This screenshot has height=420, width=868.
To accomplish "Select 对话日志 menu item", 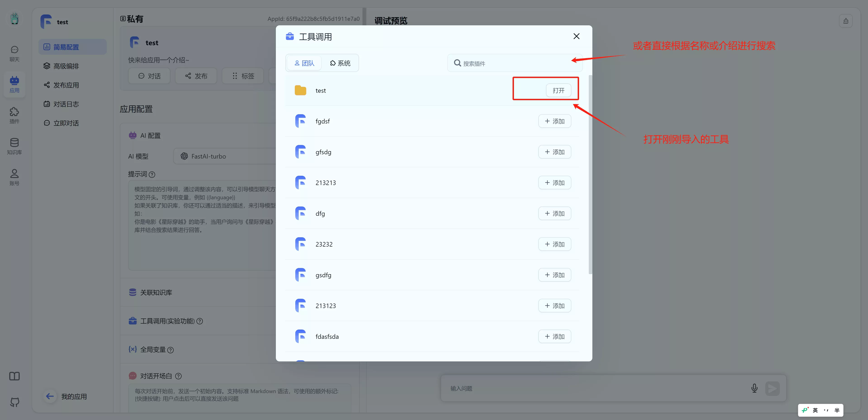I will 66,104.
